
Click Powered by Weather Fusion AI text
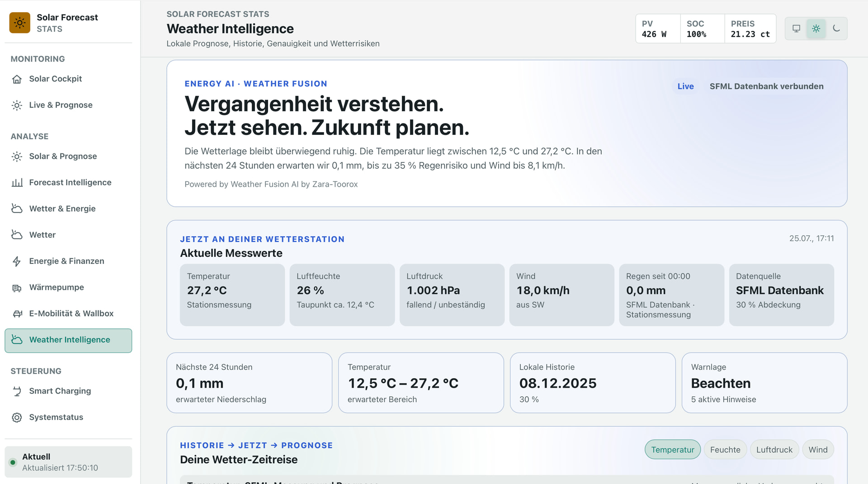[271, 184]
